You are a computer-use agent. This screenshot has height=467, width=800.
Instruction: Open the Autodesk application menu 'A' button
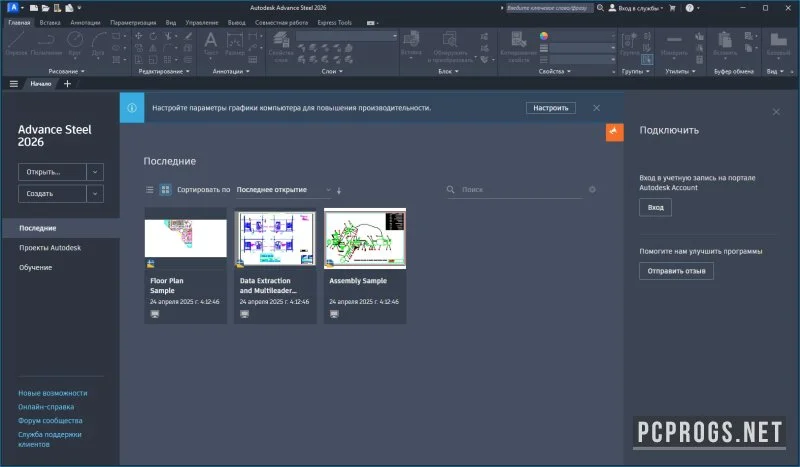pyautogui.click(x=13, y=8)
